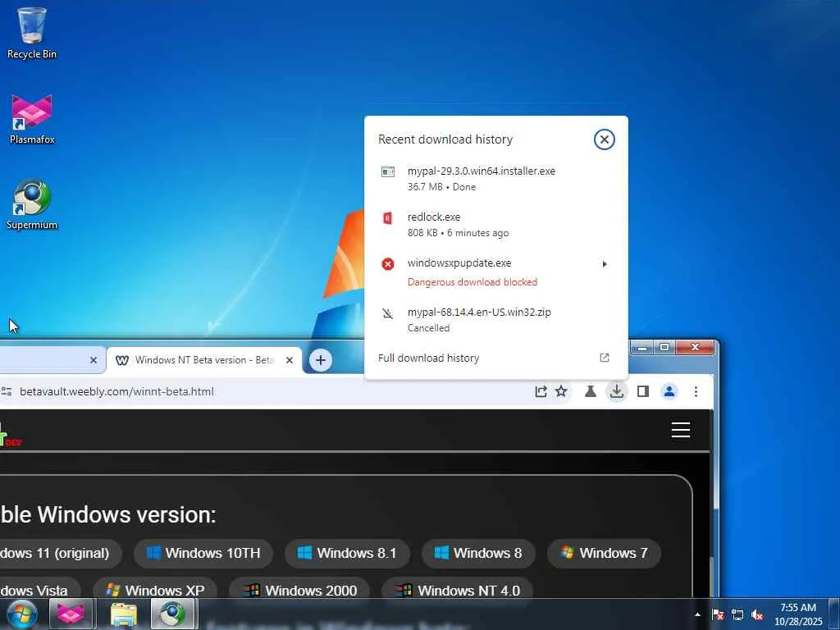
Task: Maximize the Supermium browser window
Action: click(x=664, y=347)
